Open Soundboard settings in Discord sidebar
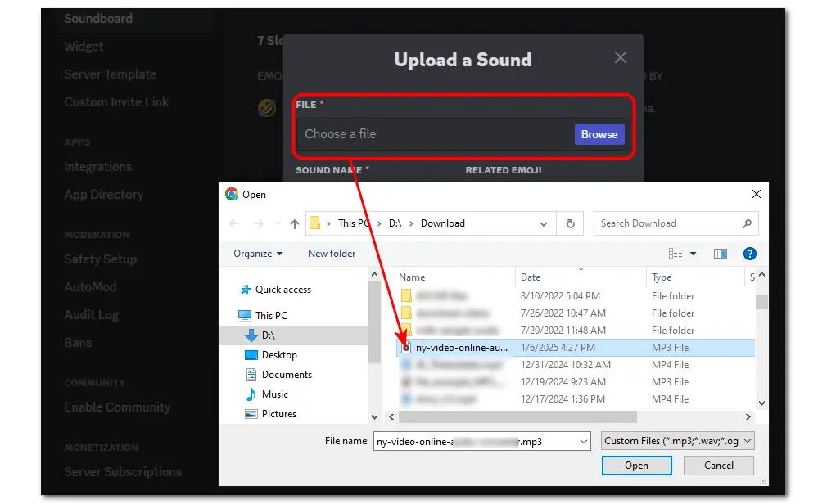The height and width of the screenshot is (504, 827). [x=98, y=19]
